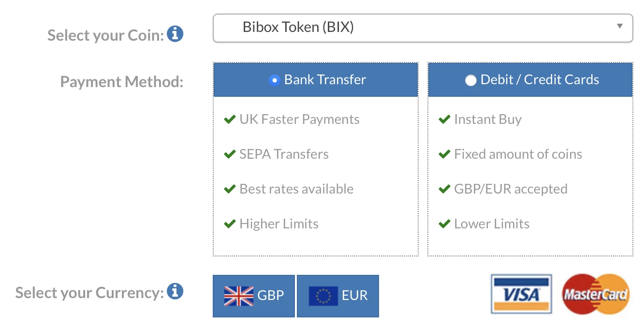Image resolution: width=644 pixels, height=330 pixels.
Task: Click the info icon beside Select your Currency
Action: tap(175, 291)
